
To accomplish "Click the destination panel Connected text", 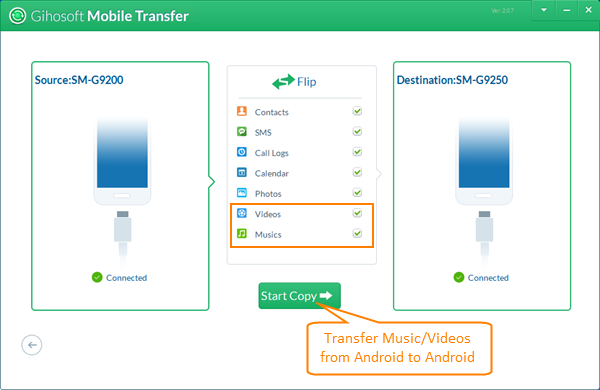I will click(488, 278).
